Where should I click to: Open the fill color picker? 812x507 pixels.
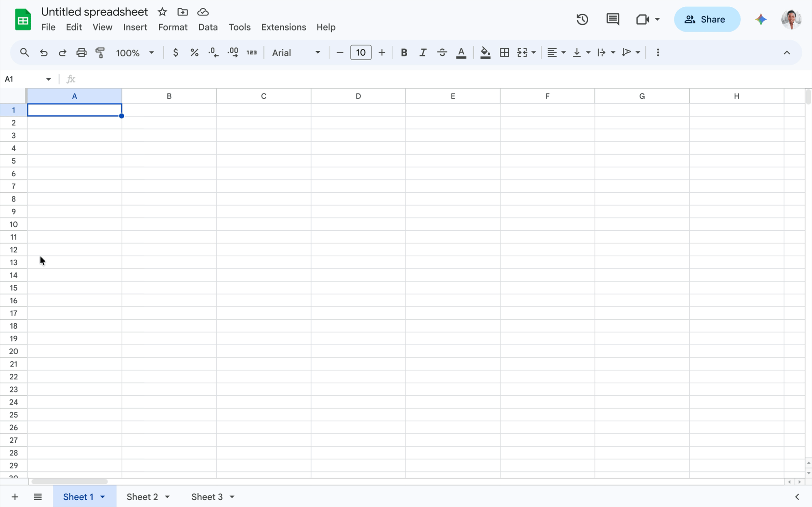485,52
